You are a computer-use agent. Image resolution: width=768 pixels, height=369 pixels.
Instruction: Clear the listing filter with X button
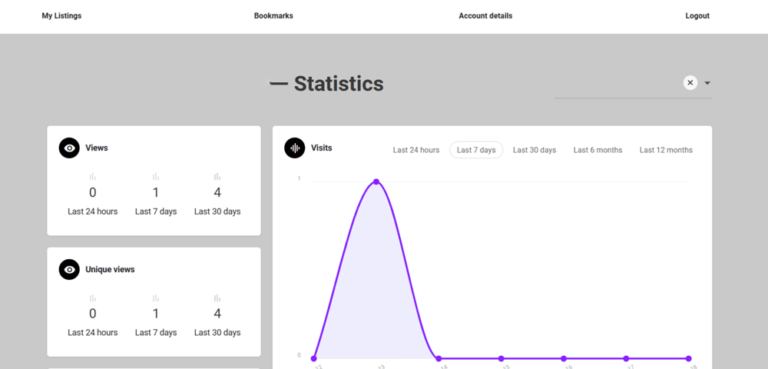tap(690, 83)
